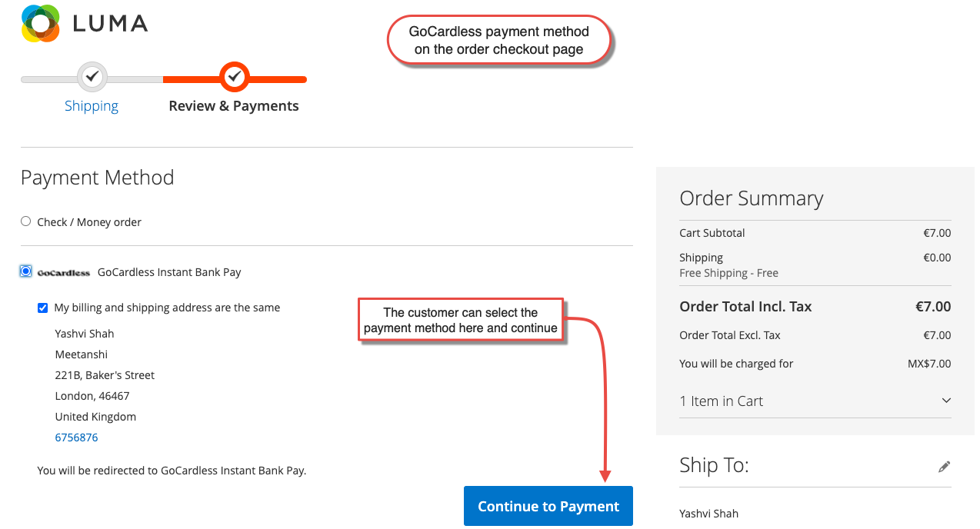
Task: Click the edit pencil next to Ship To
Action: [944, 466]
